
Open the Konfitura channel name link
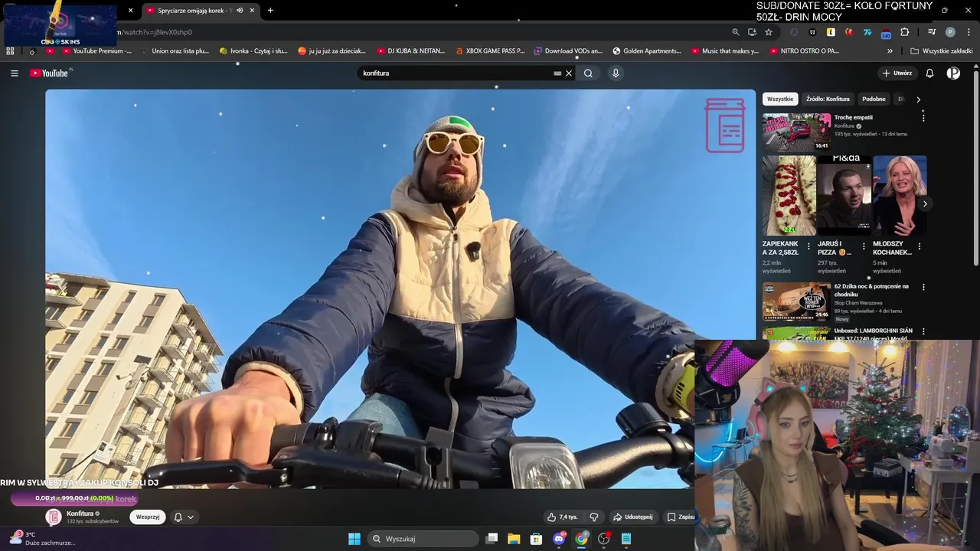pos(80,514)
